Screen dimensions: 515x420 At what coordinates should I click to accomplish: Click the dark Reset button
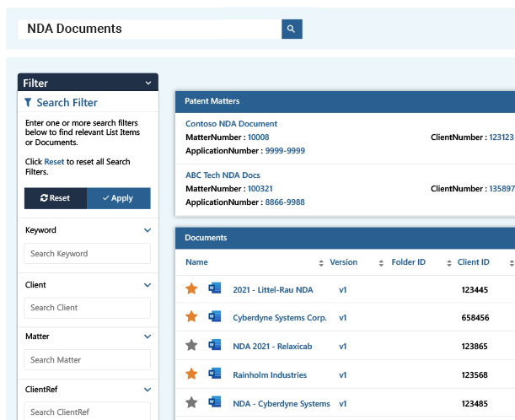point(56,198)
